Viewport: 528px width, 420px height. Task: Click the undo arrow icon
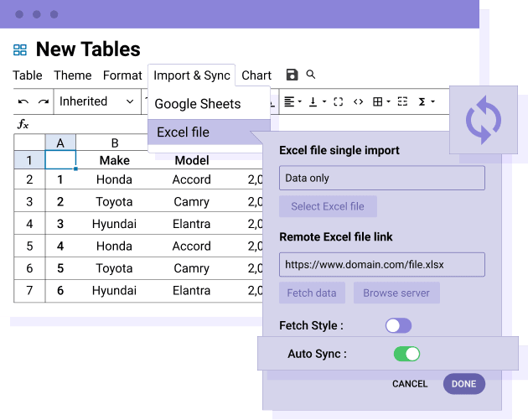(x=23, y=102)
